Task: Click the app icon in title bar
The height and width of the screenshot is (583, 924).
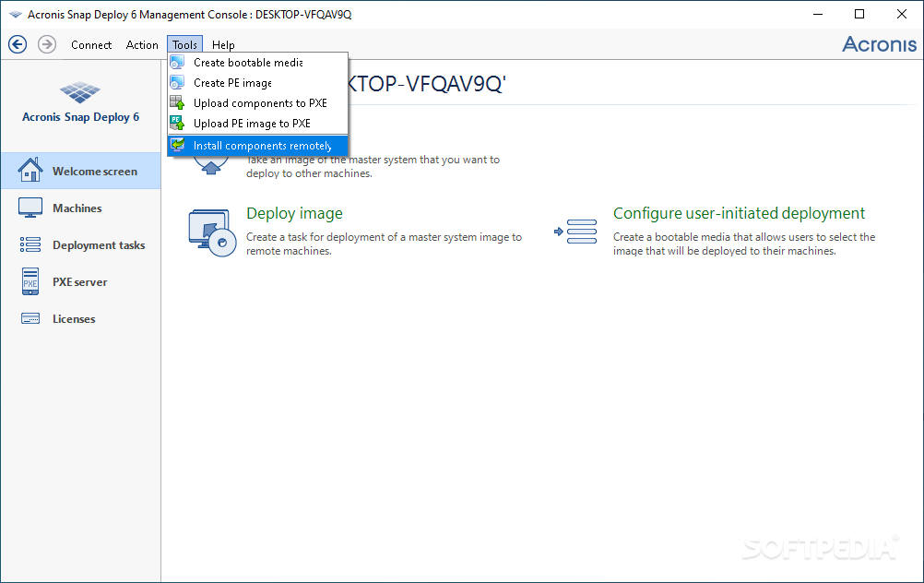Action: (x=16, y=14)
